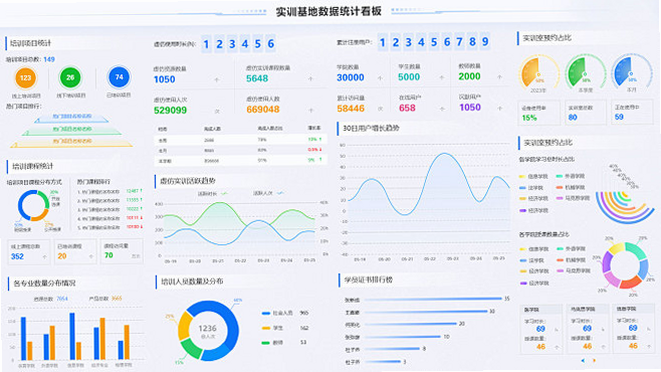Click the certificate ranking bar valued 20
This screenshot has width=661, height=372.
(411, 324)
